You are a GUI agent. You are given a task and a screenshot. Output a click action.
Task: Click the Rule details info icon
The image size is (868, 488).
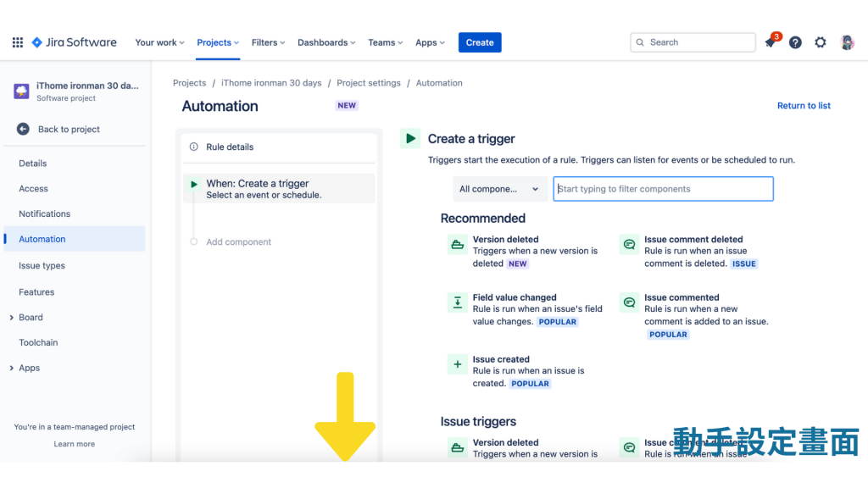pos(194,147)
